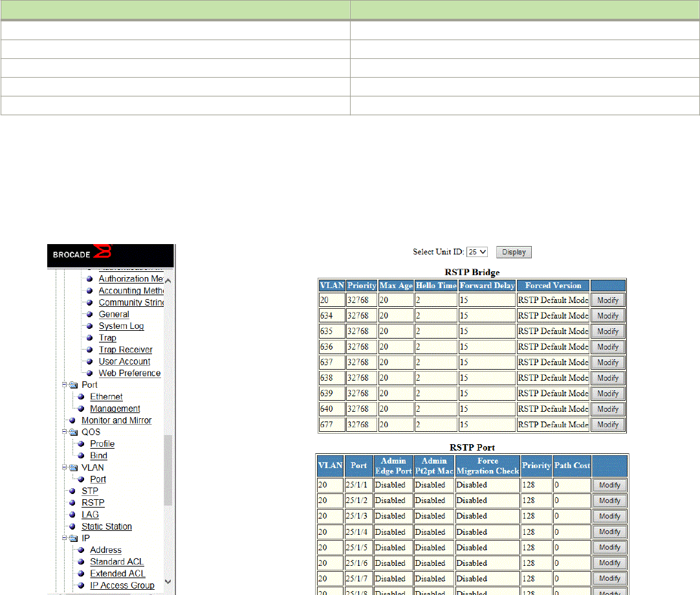Modify RSTP Port entry for port 25/1/4
Viewport: 700px width, 595px height.
(x=610, y=532)
